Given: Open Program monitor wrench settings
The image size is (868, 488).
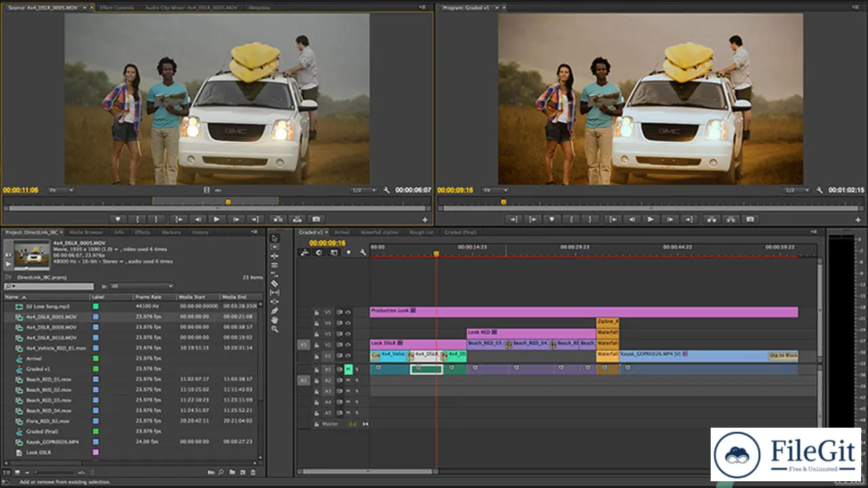Looking at the screenshot, I should click(x=820, y=190).
